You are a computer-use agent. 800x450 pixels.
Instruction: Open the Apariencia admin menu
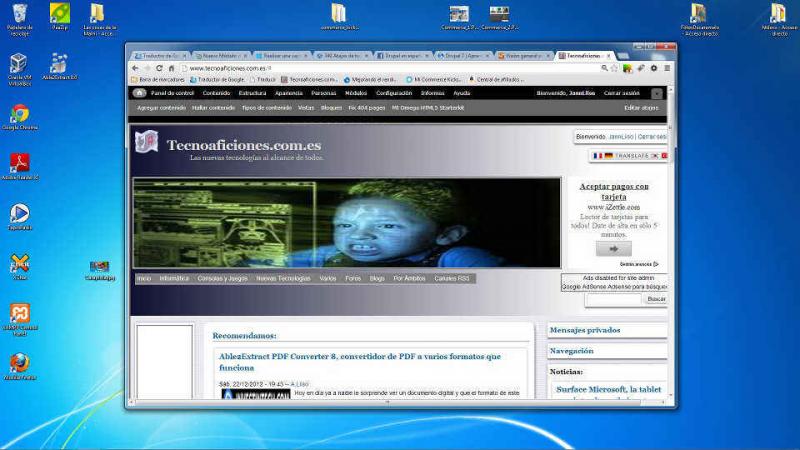point(289,93)
